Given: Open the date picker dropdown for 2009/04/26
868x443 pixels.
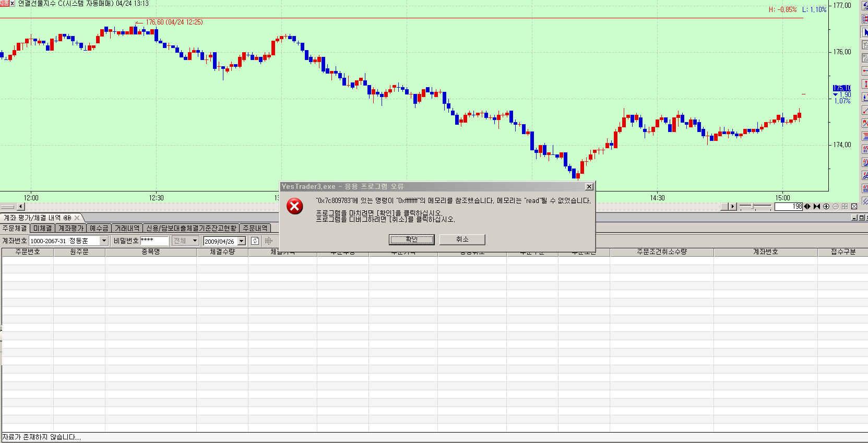Looking at the screenshot, I should 242,241.
